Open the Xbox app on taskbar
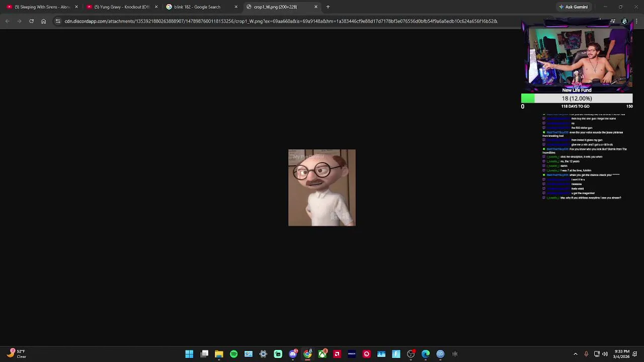This screenshot has height=362, width=644. tap(322, 354)
